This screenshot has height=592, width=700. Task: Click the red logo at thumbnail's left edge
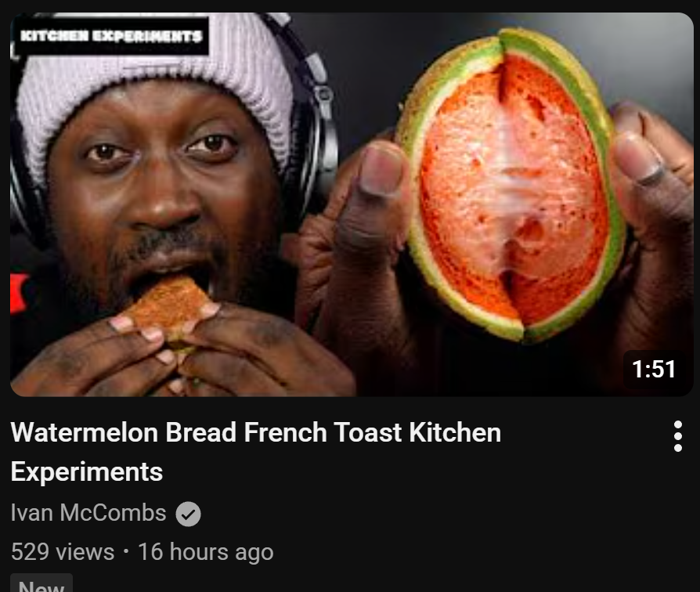pos(20,294)
